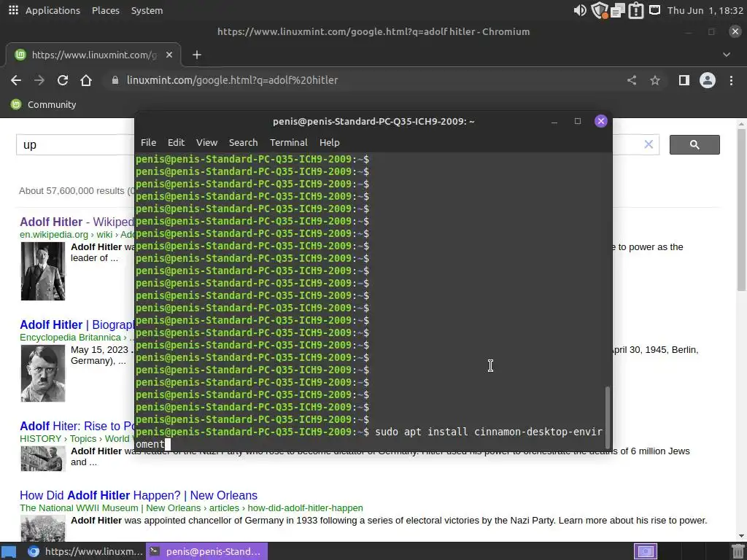This screenshot has height=560, width=747.
Task: Share this page icon in address bar
Action: tap(632, 80)
